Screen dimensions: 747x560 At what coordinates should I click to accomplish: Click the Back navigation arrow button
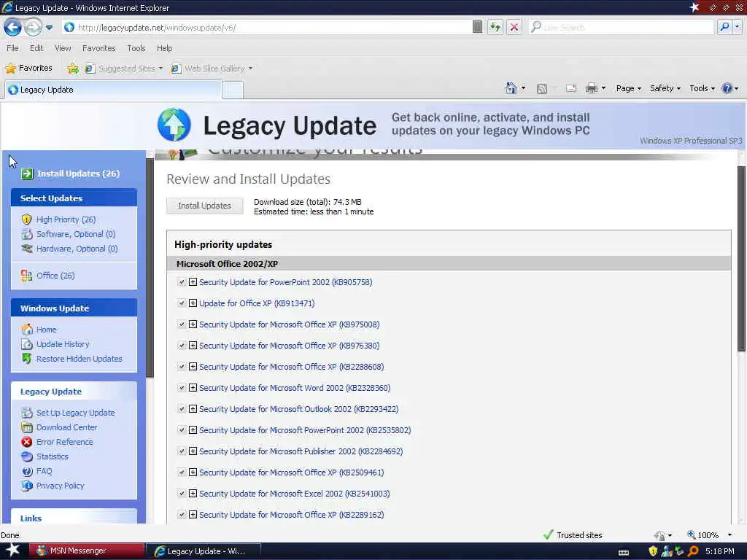click(x=13, y=27)
